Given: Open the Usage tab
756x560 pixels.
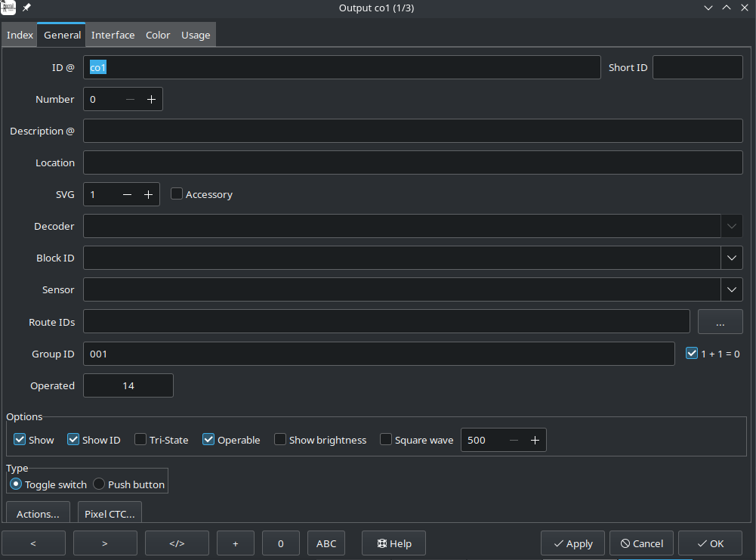Looking at the screenshot, I should tap(196, 35).
